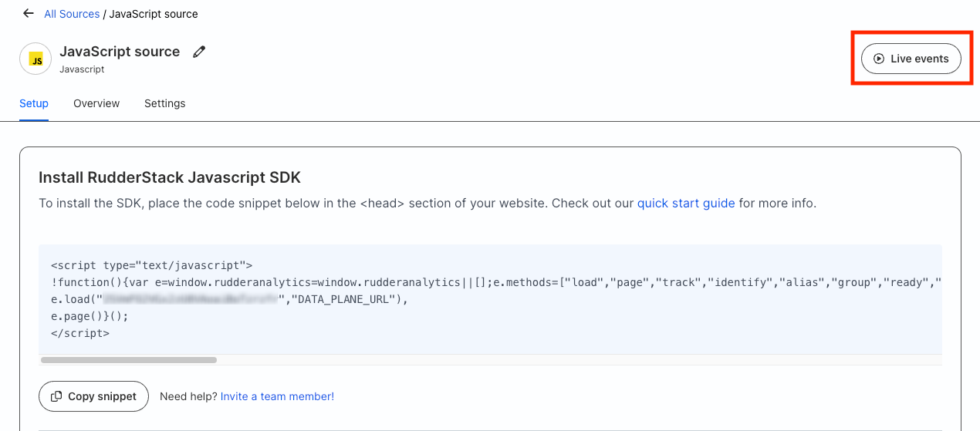The height and width of the screenshot is (431, 980).
Task: Click the JavaScript source title text
Action: (120, 52)
